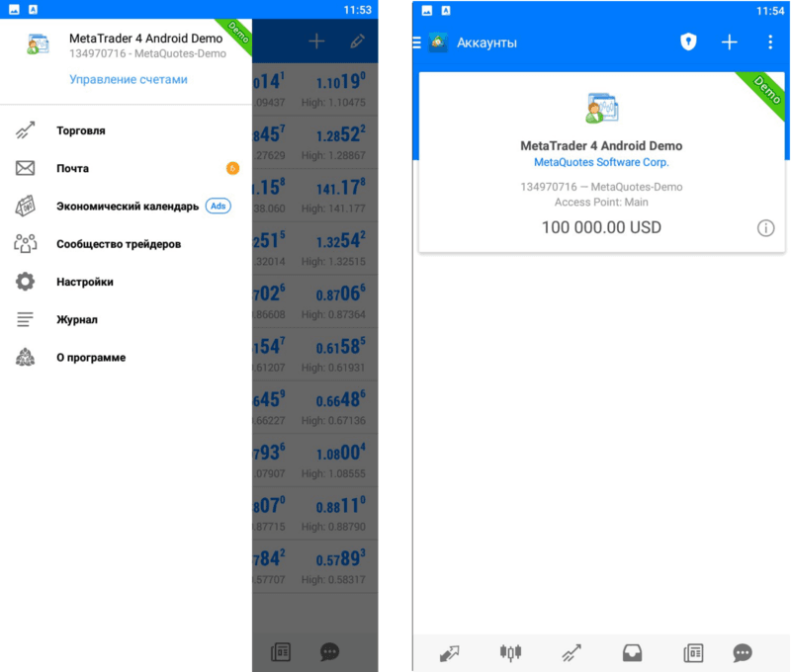Select quote row with price 1.0800
791x672 pixels.
[x=315, y=461]
